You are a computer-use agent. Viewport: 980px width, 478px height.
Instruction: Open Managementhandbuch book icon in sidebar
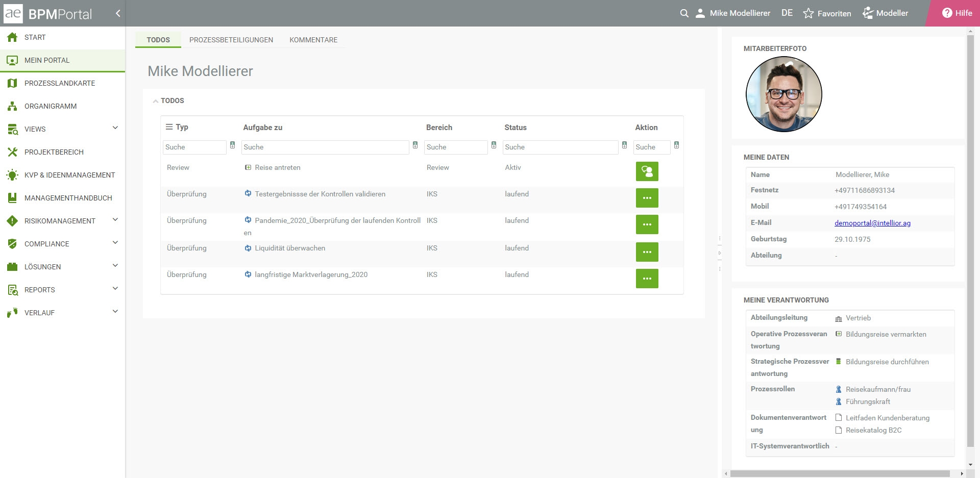(12, 198)
